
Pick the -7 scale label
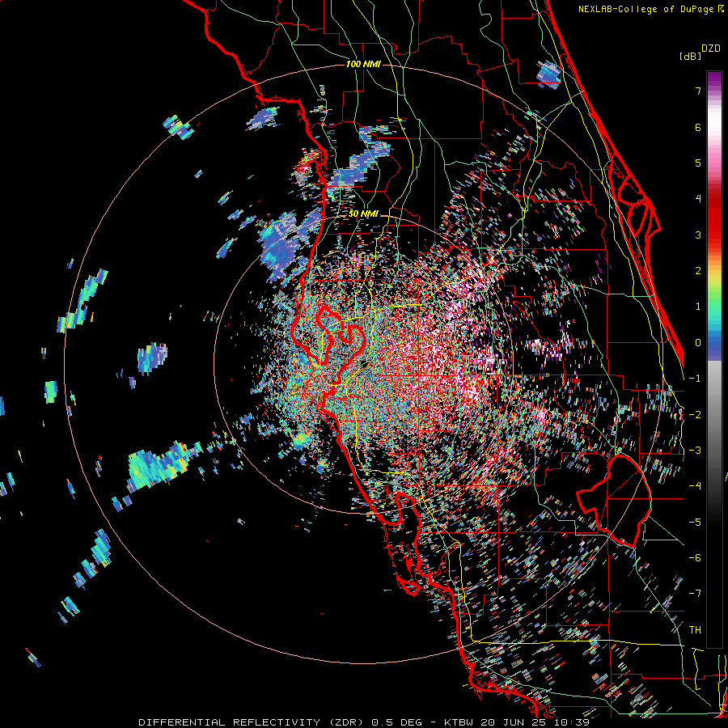[695, 594]
